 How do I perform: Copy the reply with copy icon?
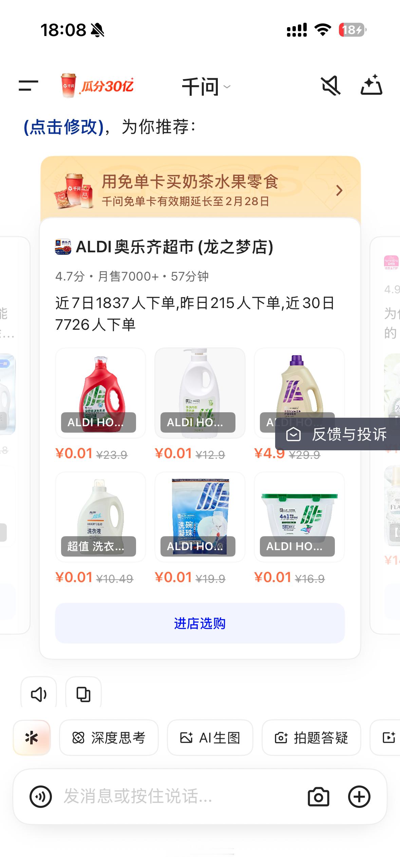click(83, 694)
